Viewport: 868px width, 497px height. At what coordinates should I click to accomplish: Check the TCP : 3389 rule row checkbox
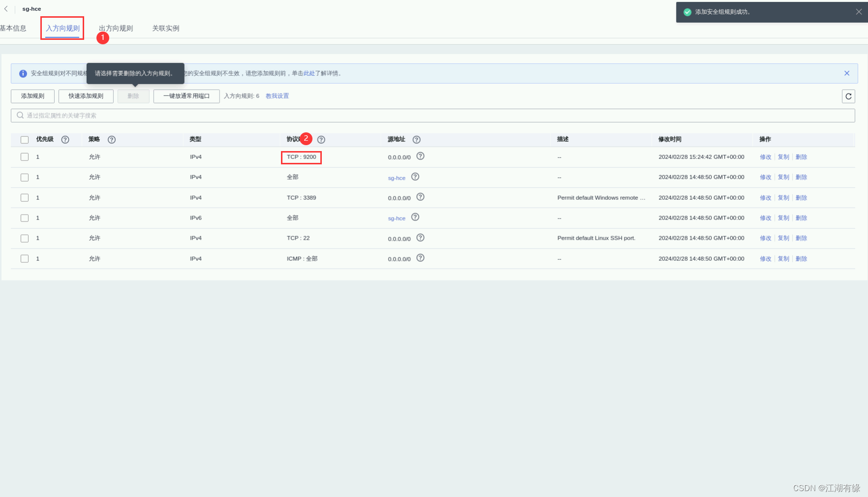tap(25, 198)
